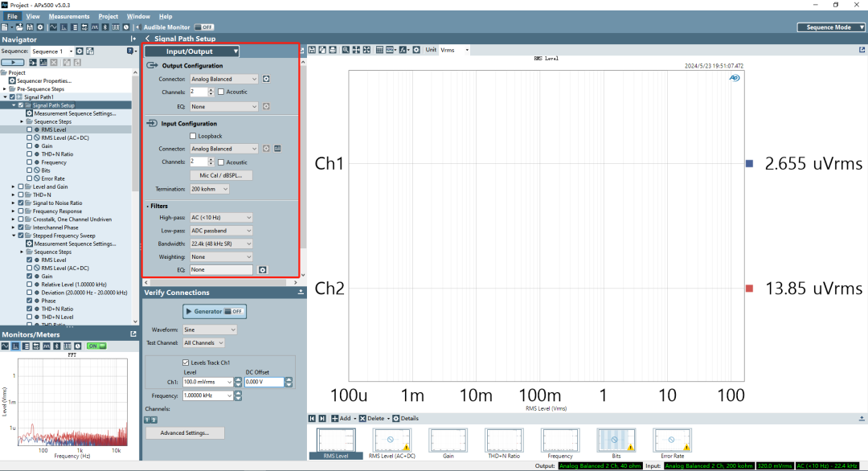Viewport: 868px width, 471px height.
Task: Open the High-pass filter dropdown
Action: pyautogui.click(x=223, y=217)
